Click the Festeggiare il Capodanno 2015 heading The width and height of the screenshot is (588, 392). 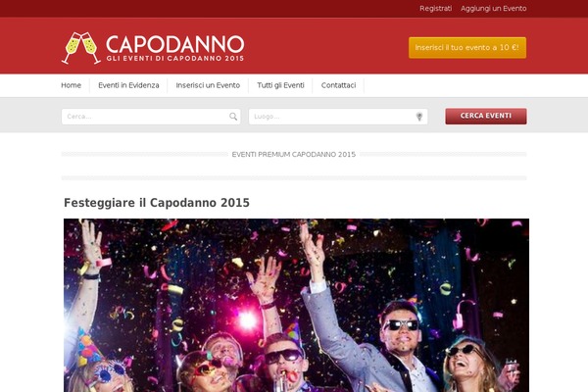157,203
